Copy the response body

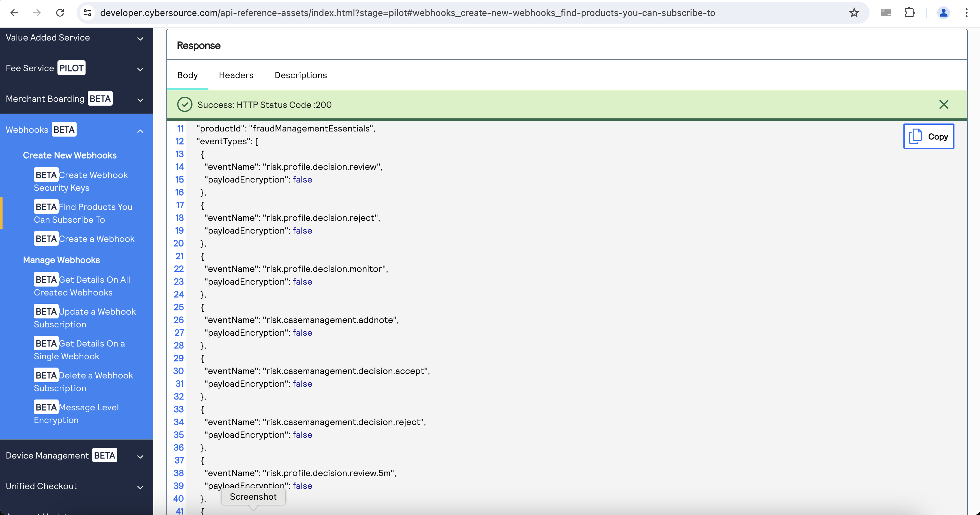[928, 137]
